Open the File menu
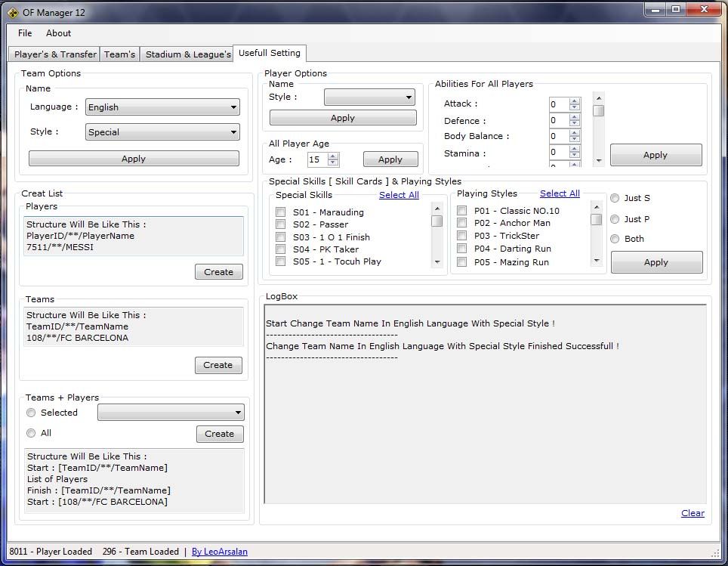728x566 pixels. tap(25, 33)
